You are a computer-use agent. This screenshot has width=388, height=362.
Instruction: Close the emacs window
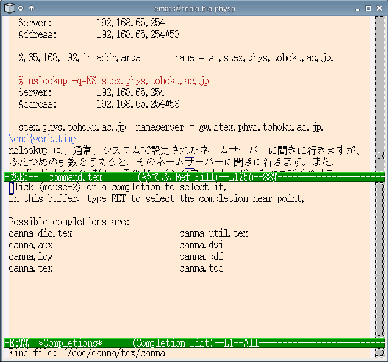tap(379, 8)
